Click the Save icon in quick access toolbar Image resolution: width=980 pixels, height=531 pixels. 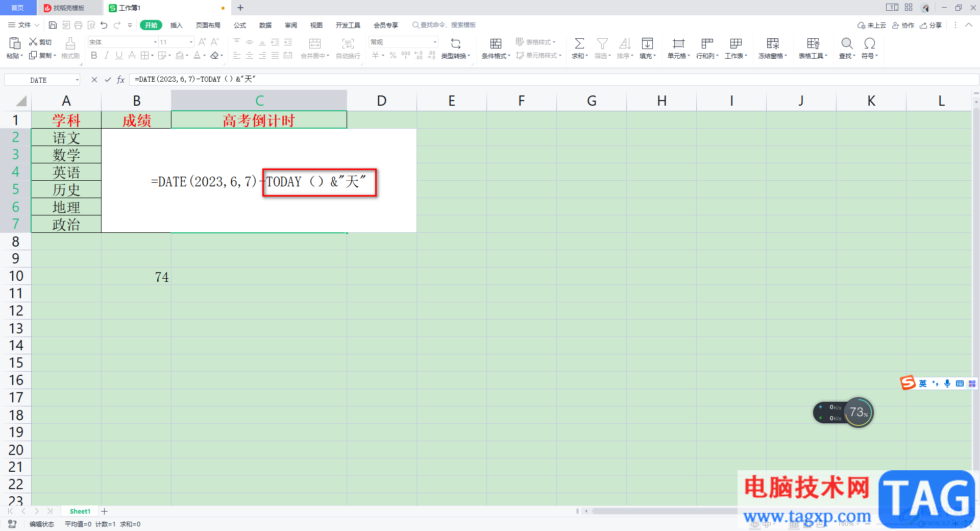point(53,25)
